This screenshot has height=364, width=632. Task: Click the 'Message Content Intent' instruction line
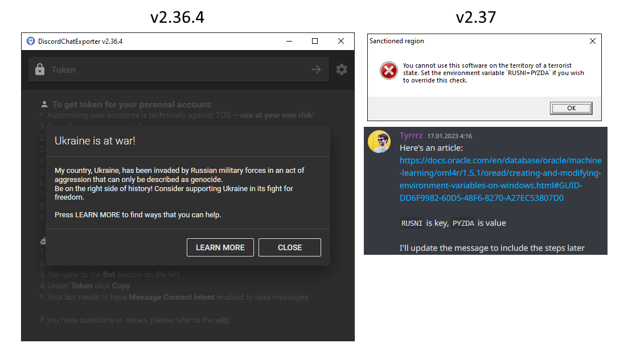pos(174,297)
